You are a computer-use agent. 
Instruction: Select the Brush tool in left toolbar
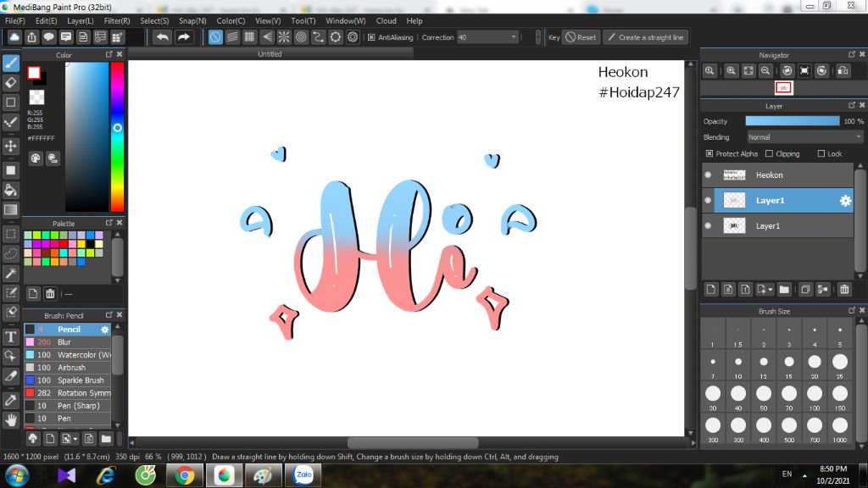10,63
